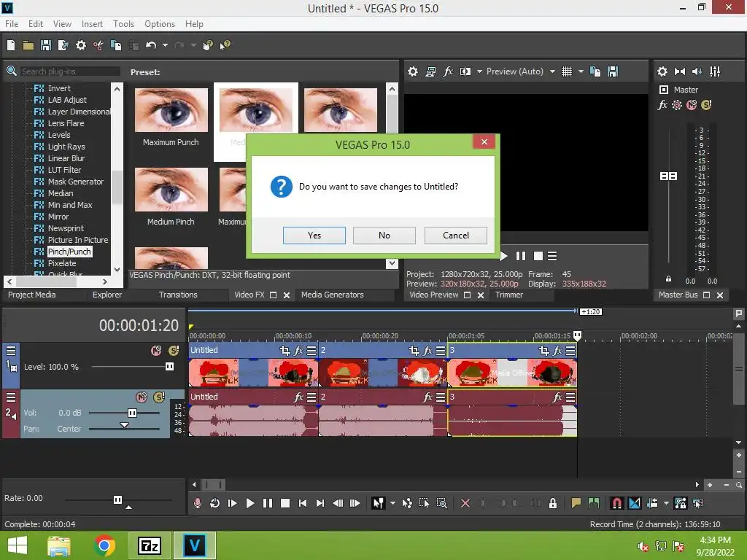The height and width of the screenshot is (560, 747).
Task: Open the Overlays dropdown arrow in preview
Action: pyautogui.click(x=581, y=71)
